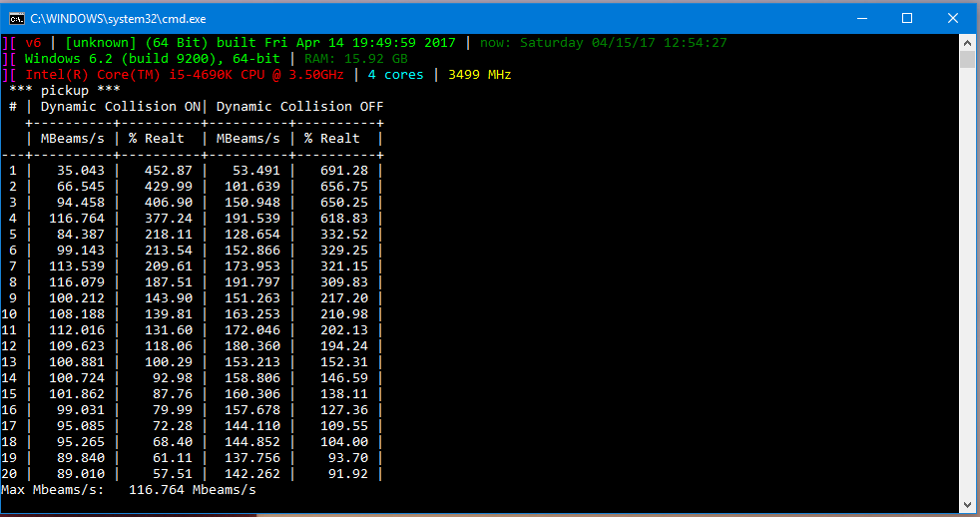Click the value 691.28 in row 1
This screenshot has width=980, height=517.
coord(344,170)
